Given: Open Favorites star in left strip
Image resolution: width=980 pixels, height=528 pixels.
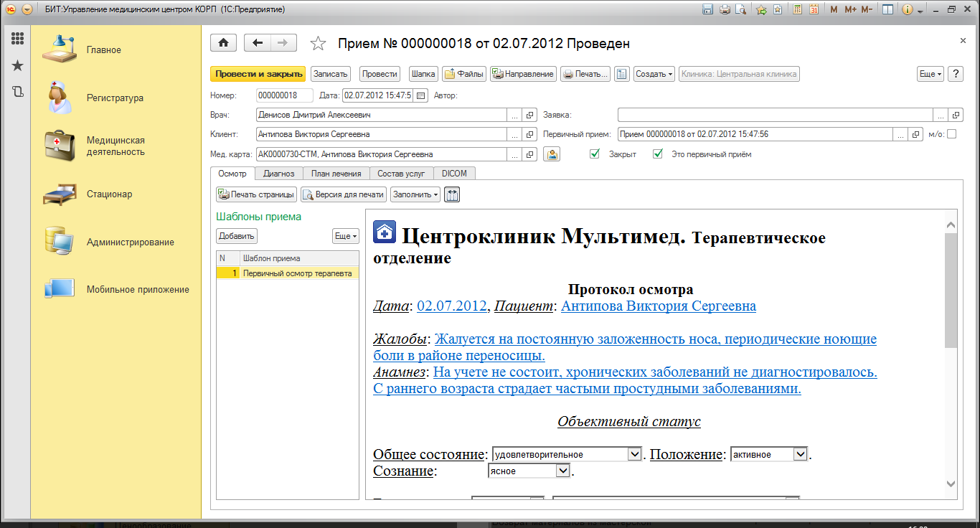Looking at the screenshot, I should pos(17,66).
